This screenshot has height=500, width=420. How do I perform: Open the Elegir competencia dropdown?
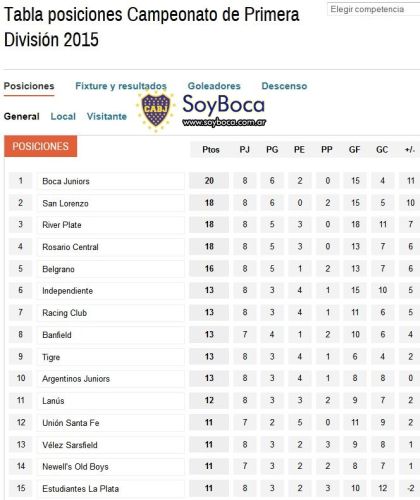coord(373,9)
